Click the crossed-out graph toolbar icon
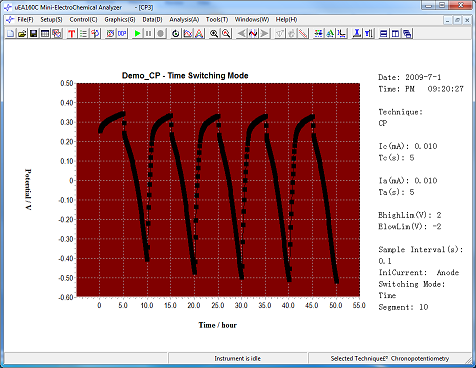 110,33
